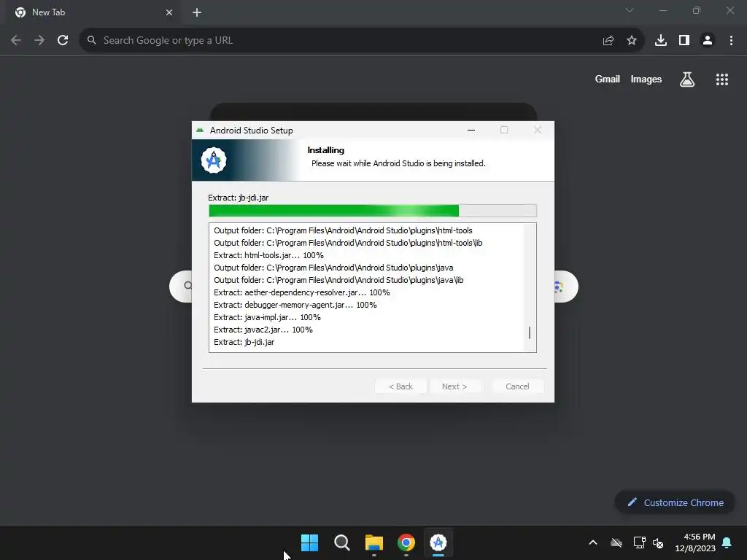Bookmark this tab with star icon
The width and height of the screenshot is (747, 560).
tap(632, 41)
